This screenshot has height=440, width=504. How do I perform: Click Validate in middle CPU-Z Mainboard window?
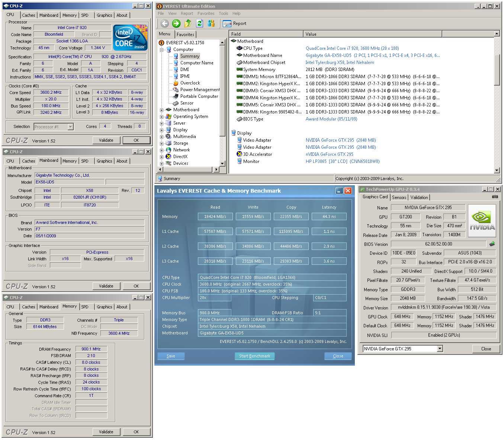click(106, 286)
